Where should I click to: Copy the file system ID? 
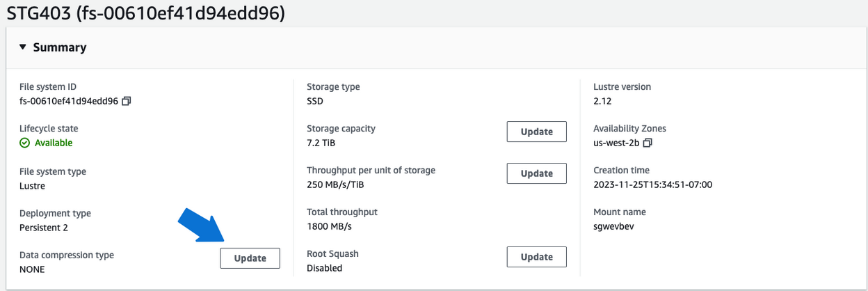pos(127,101)
